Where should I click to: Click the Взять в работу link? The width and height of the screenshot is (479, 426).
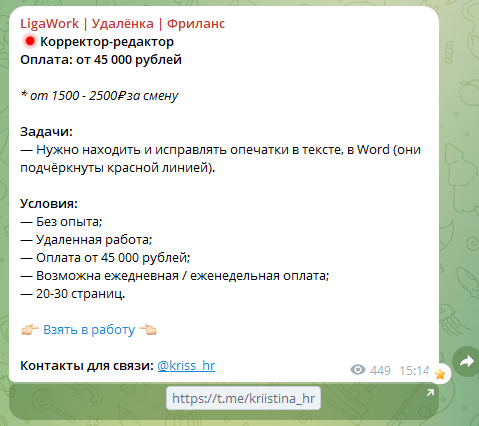coord(89,330)
